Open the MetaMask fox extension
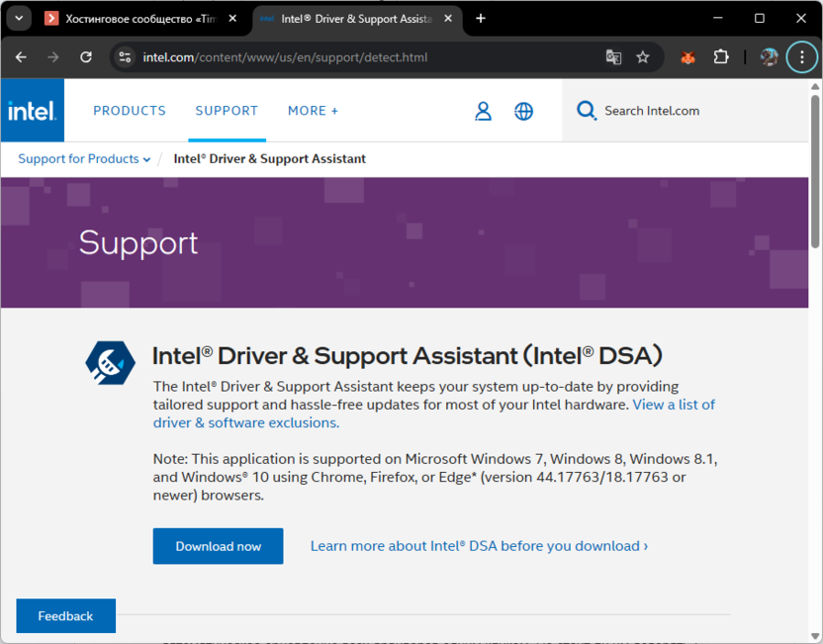 coord(688,57)
